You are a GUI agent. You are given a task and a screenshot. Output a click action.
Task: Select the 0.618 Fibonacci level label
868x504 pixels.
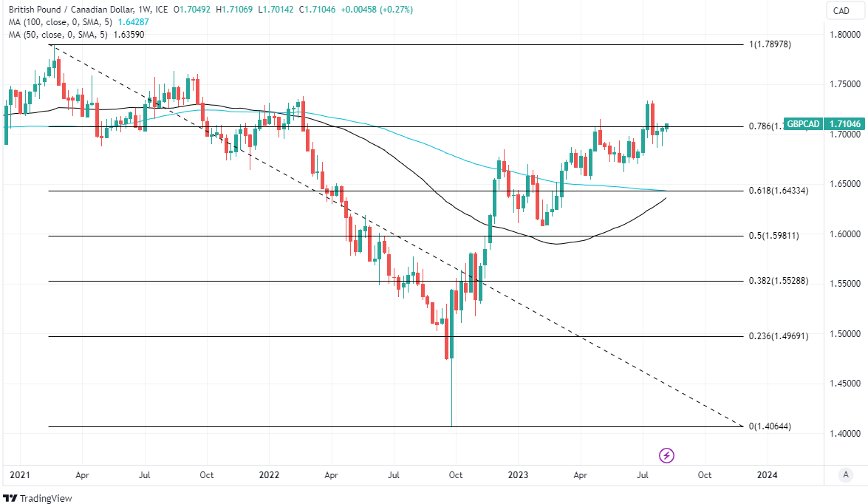779,191
